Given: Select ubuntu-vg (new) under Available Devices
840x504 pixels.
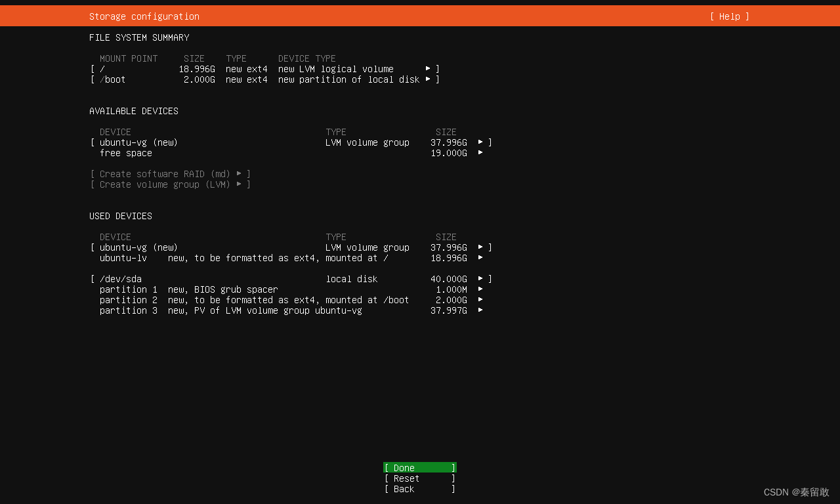Looking at the screenshot, I should click(x=291, y=142).
